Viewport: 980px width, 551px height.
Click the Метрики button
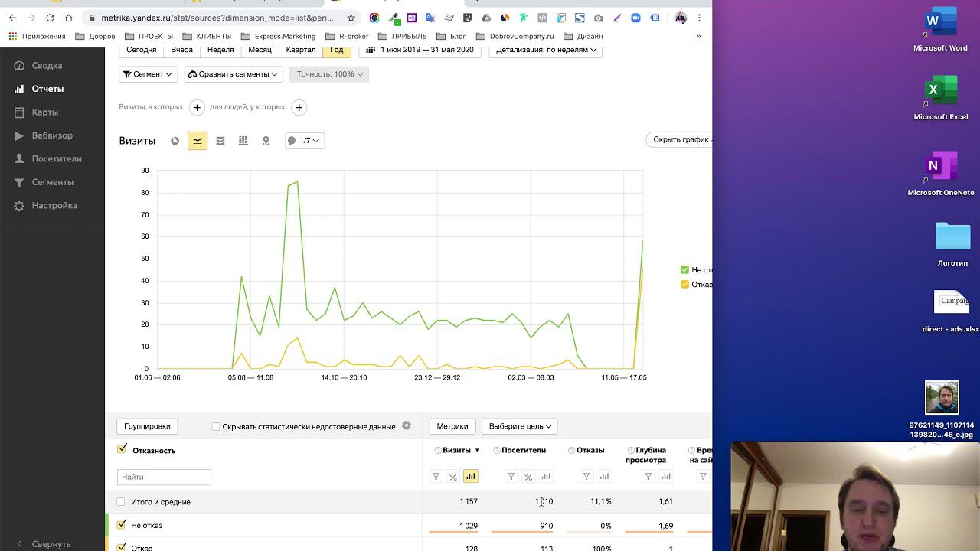tap(452, 426)
